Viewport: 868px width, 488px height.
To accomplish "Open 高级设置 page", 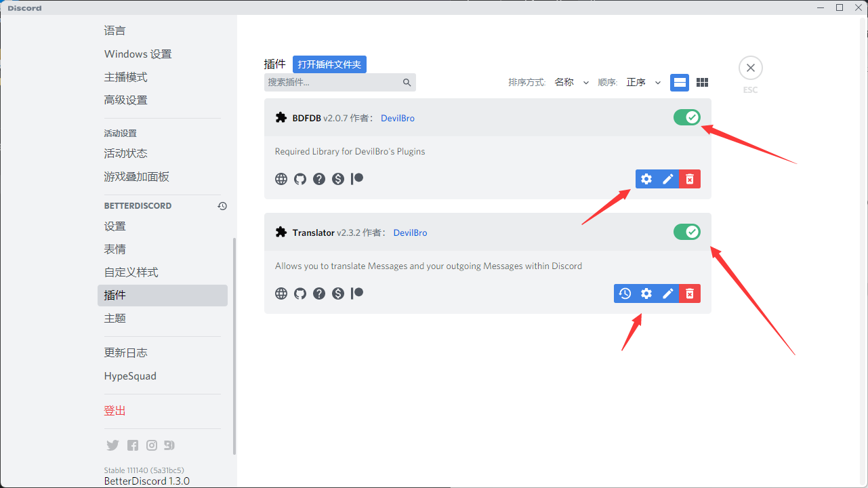I will pyautogui.click(x=163, y=100).
